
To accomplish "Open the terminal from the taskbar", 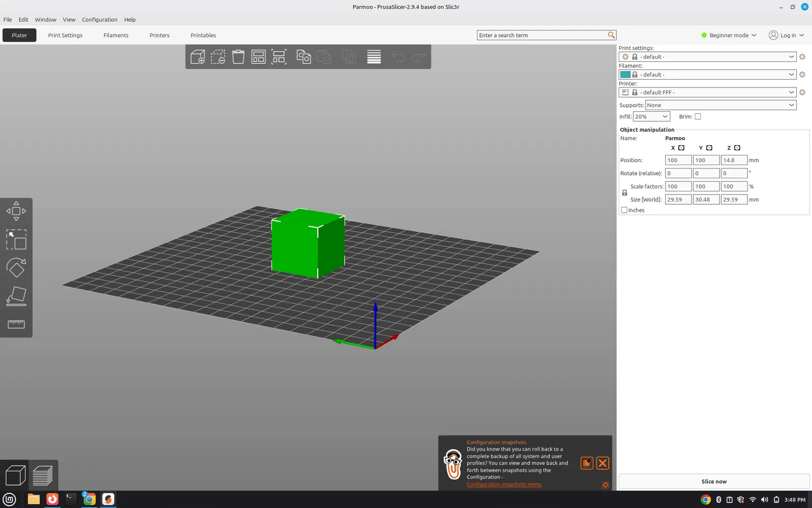I will (71, 499).
